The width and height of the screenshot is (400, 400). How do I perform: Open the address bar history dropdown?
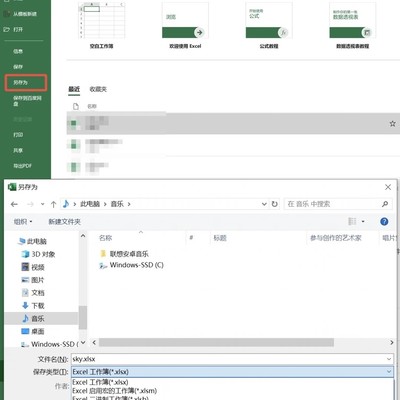coord(264,204)
